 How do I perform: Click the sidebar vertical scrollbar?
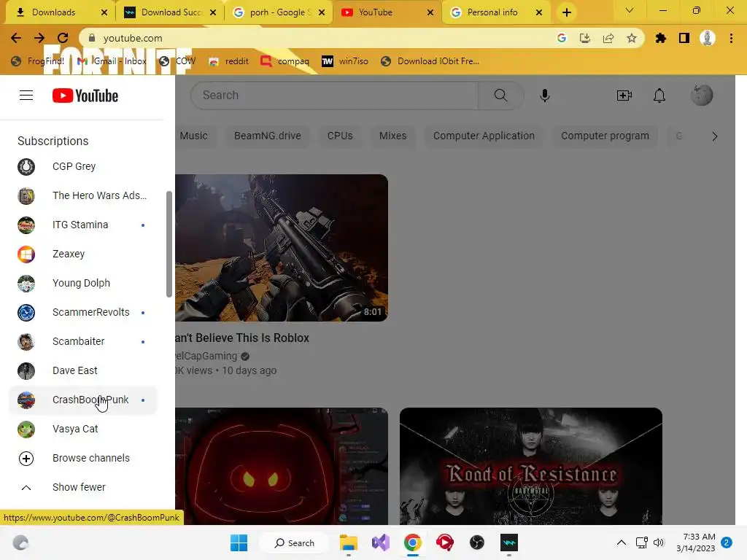tap(169, 244)
